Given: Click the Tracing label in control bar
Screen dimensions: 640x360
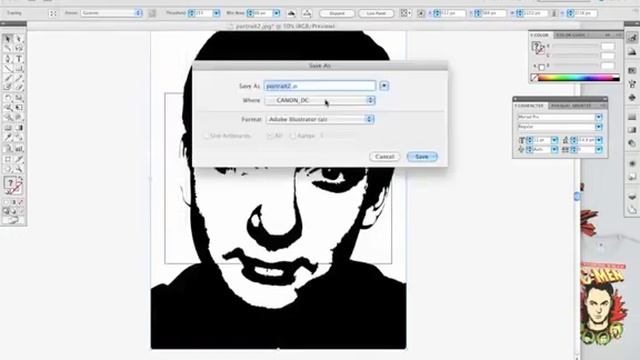Looking at the screenshot, I should click(x=14, y=13).
